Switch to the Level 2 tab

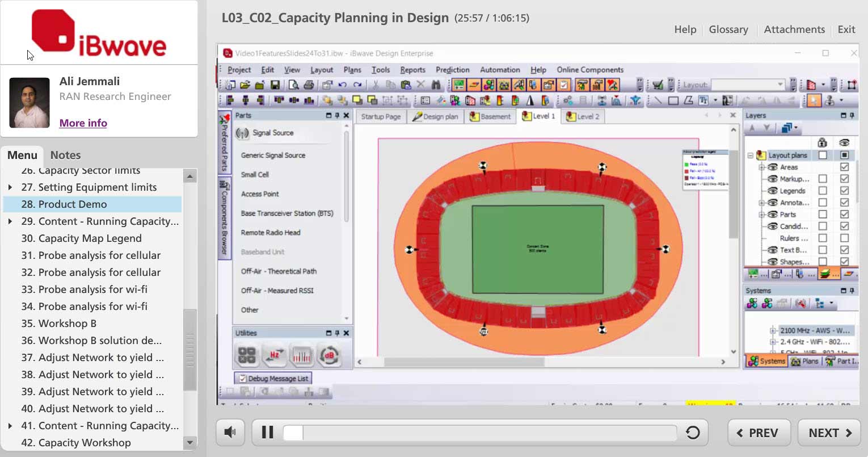point(583,116)
